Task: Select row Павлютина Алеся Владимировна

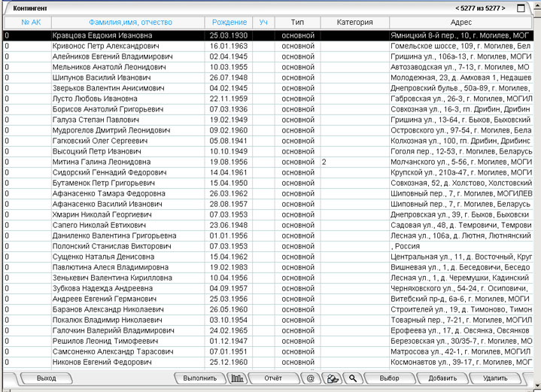Action: pos(268,267)
